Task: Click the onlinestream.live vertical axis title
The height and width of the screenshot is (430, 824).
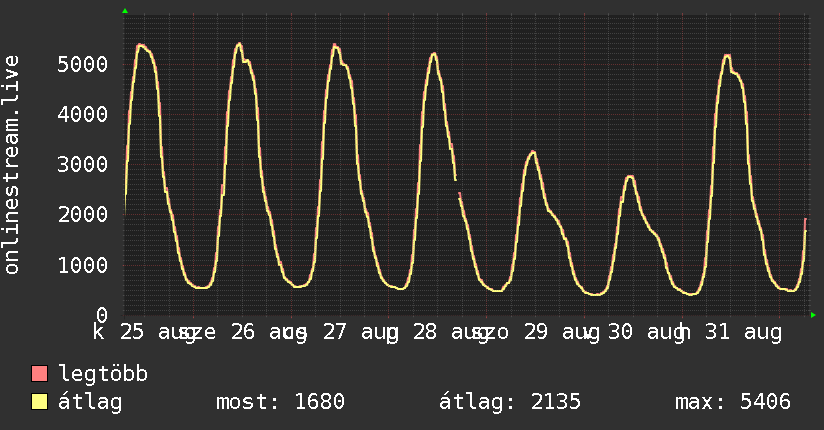Action: [x=11, y=165]
